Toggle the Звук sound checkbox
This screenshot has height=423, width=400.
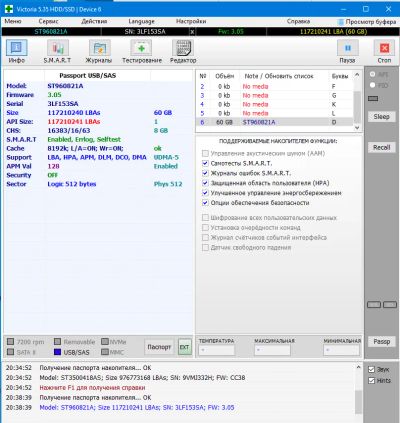tap(371, 369)
